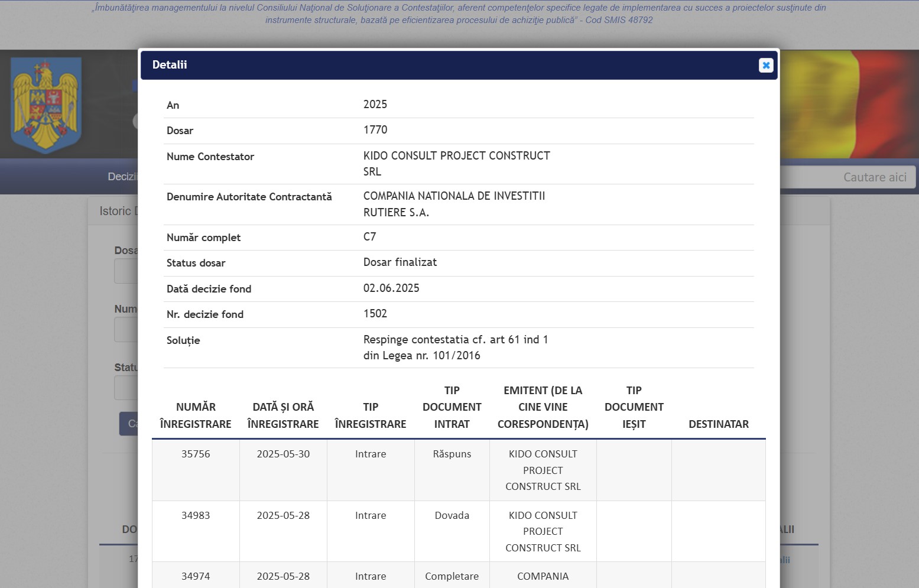The width and height of the screenshot is (919, 588).
Task: Click the NUMĂR ÎNREGISTRARE column header
Action: pyautogui.click(x=196, y=415)
